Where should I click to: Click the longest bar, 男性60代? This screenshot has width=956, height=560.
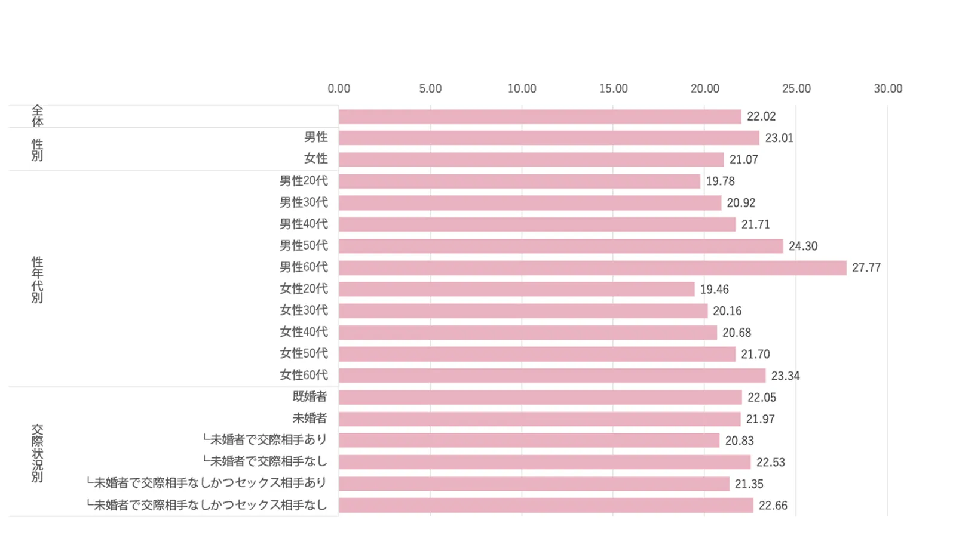[x=592, y=267]
